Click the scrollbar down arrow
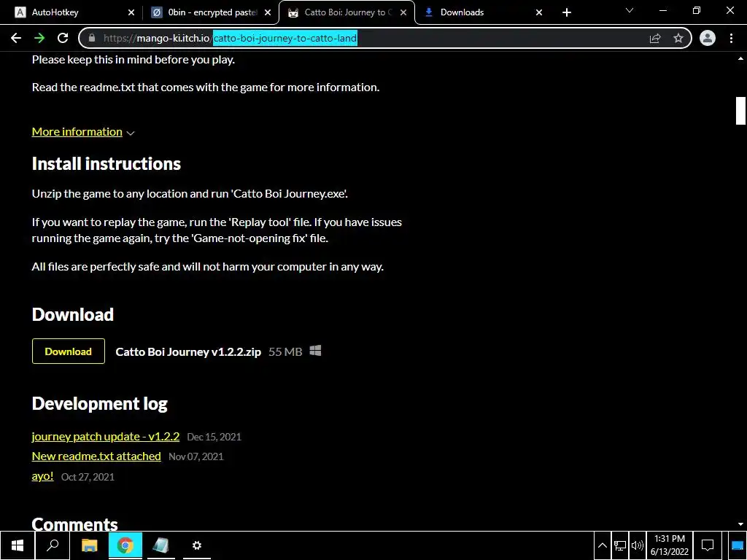This screenshot has width=747, height=560. pyautogui.click(x=740, y=524)
